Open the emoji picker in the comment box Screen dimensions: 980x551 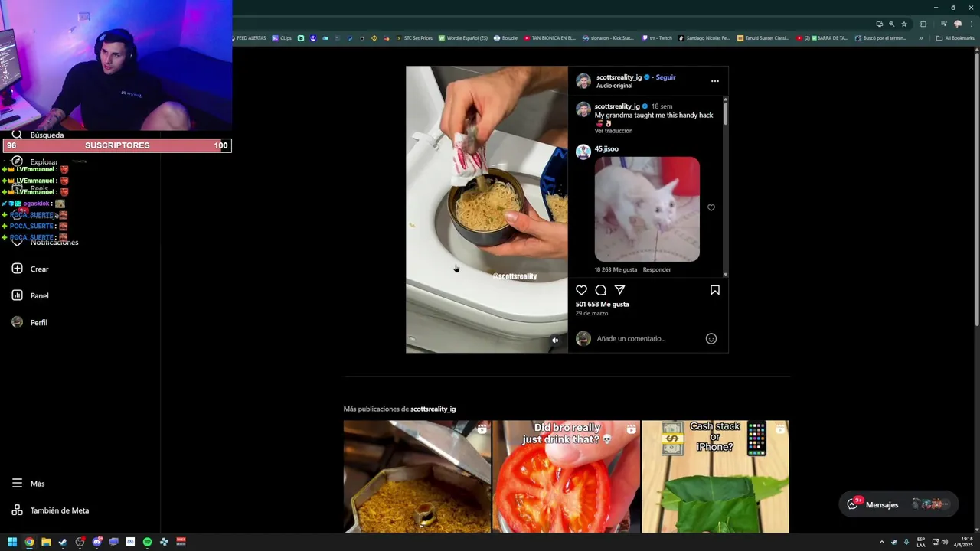pos(711,338)
